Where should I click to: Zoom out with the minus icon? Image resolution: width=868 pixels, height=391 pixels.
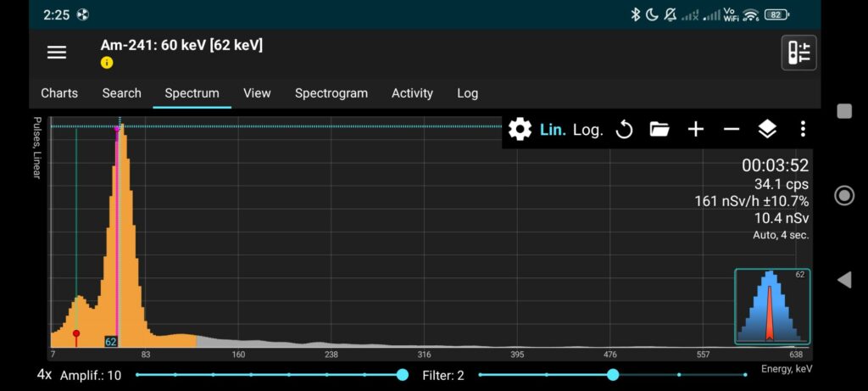732,130
